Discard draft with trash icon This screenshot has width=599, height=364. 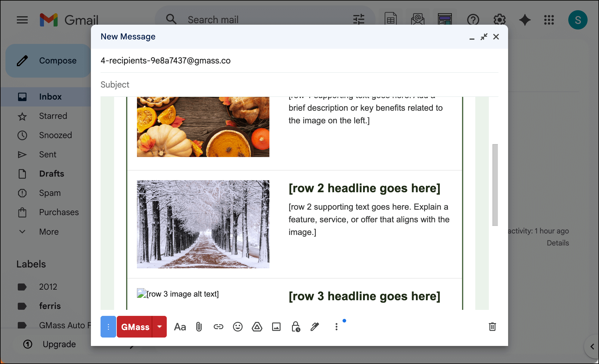click(x=492, y=327)
